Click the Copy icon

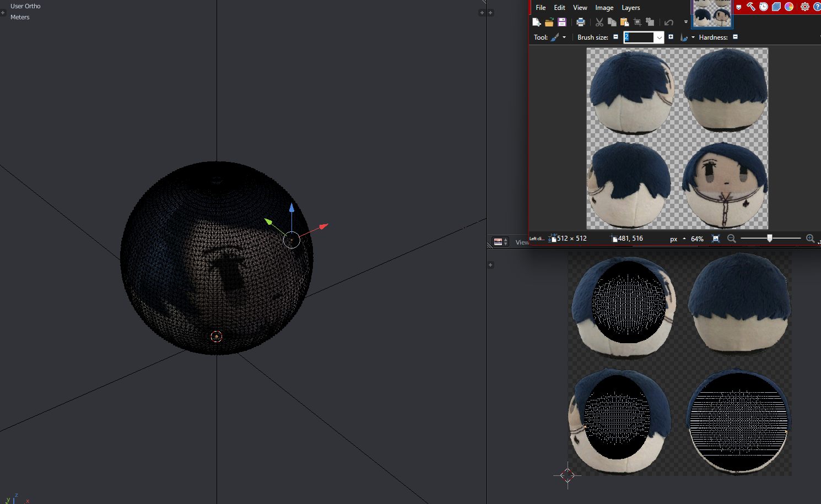pos(612,22)
